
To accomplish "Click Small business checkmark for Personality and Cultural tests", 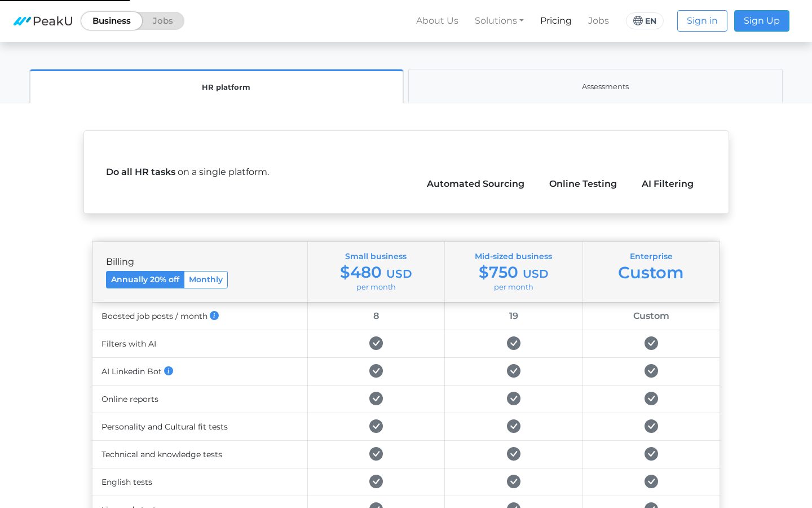I will [376, 426].
